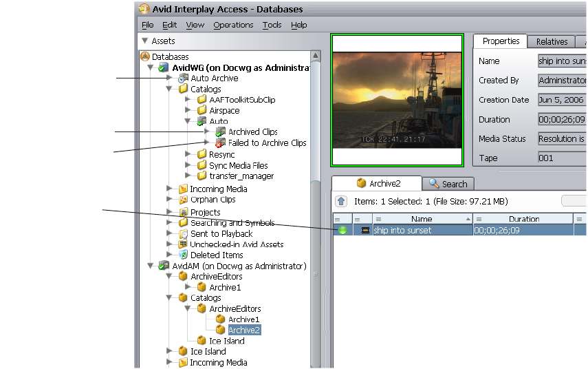Click the Orphan Clips folder icon
588x369 pixels.
pyautogui.click(x=183, y=200)
